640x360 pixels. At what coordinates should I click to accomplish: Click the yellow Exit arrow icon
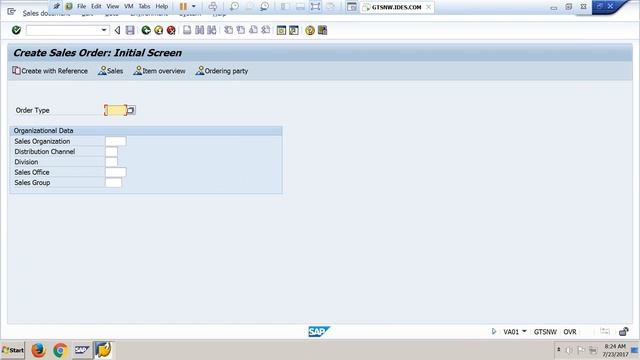pyautogui.click(x=158, y=30)
